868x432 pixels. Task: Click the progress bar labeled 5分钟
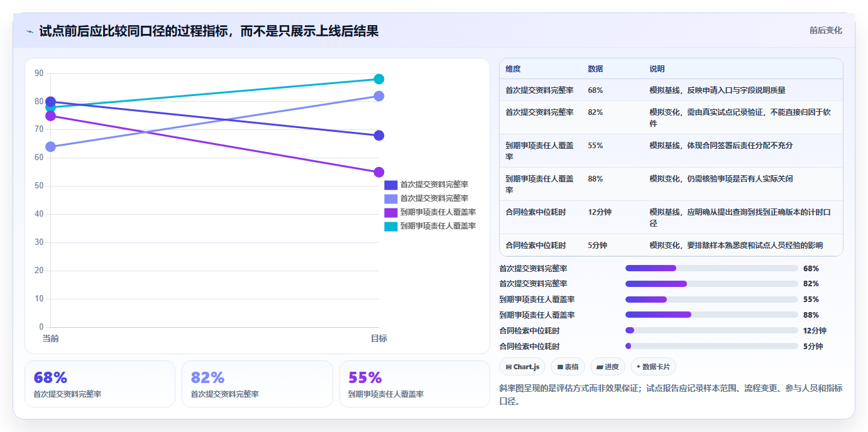point(711,346)
